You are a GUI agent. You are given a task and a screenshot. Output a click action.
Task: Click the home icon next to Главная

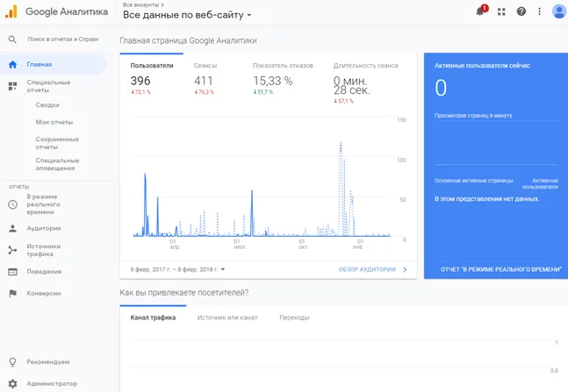(12, 64)
